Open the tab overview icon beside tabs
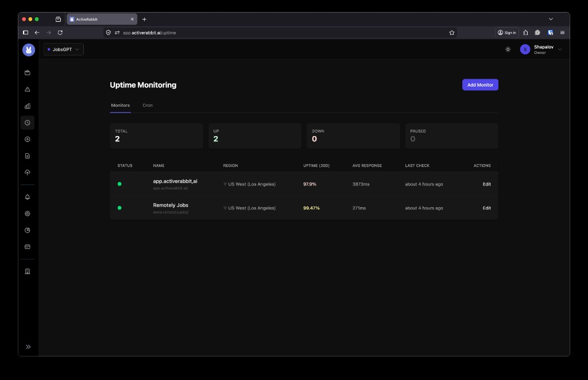 point(58,19)
